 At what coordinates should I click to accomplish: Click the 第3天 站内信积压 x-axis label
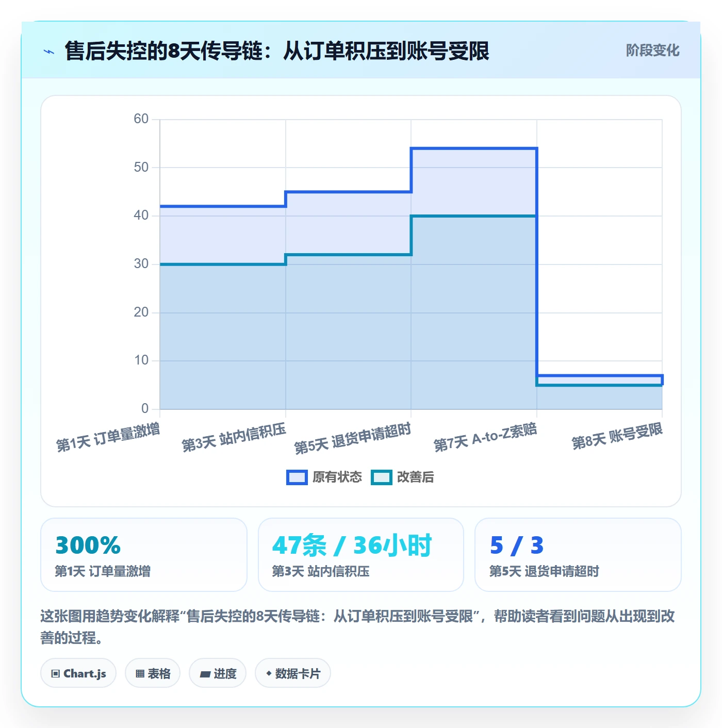pos(234,437)
